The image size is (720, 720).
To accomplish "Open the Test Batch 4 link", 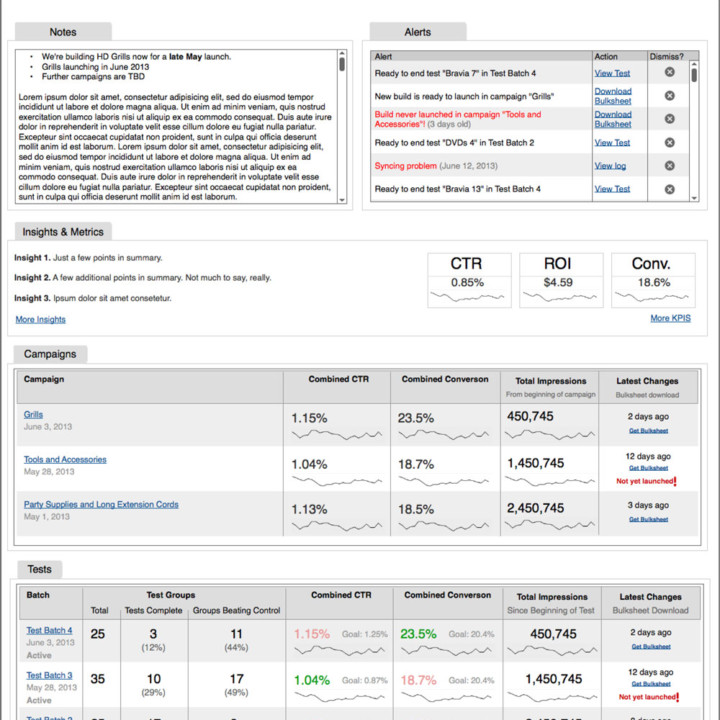I will [x=49, y=630].
